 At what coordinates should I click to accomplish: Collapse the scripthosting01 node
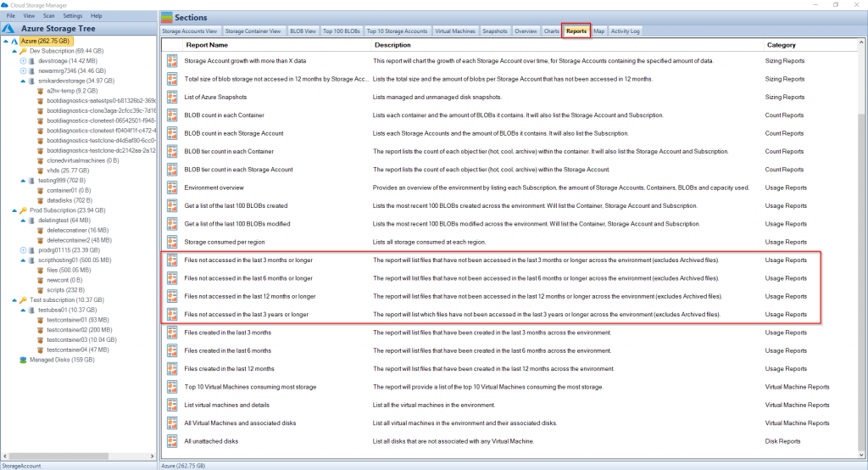(x=23, y=260)
